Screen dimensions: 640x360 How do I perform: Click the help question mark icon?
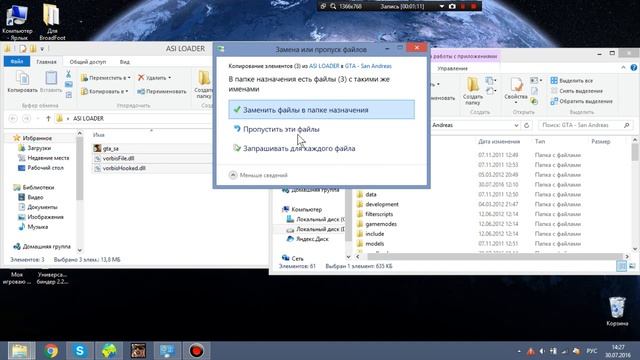[633, 68]
